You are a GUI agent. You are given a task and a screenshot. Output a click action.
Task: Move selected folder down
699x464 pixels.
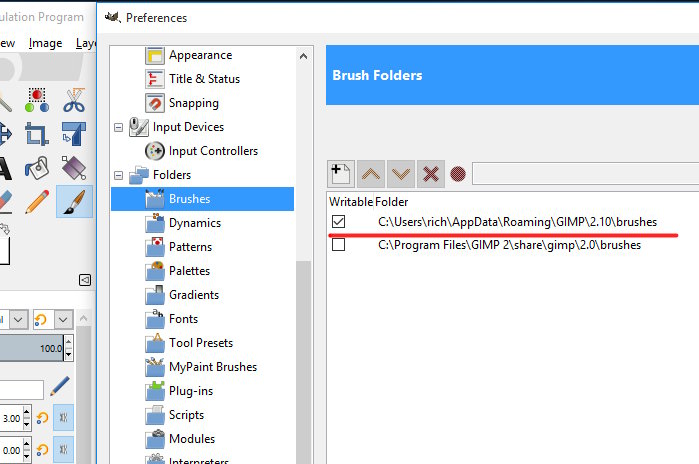(x=401, y=174)
